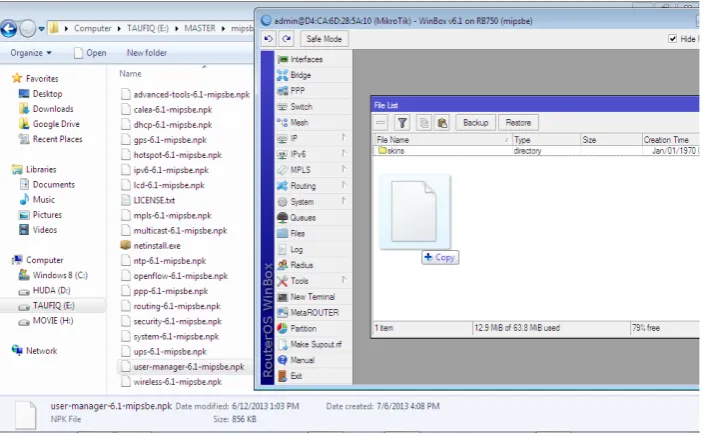The height and width of the screenshot is (436, 705).
Task: Expand the System submenu arrow
Action: (344, 201)
